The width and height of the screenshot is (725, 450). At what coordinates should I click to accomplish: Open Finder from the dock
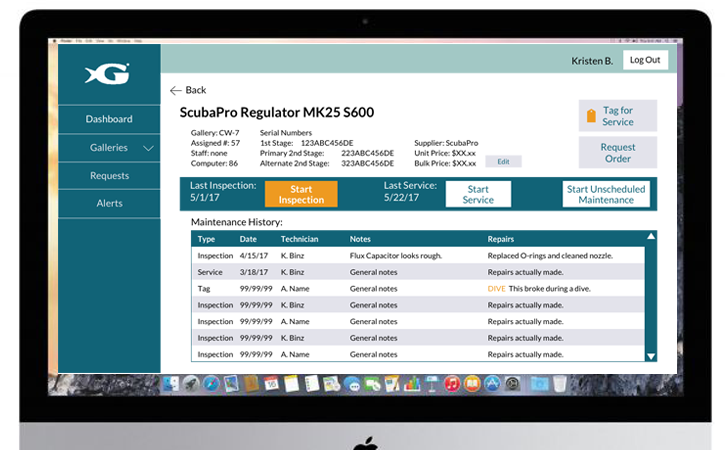171,384
